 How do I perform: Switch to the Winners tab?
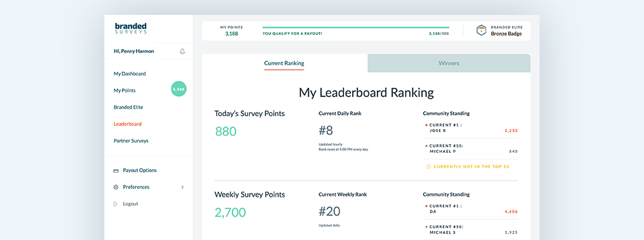tap(448, 63)
